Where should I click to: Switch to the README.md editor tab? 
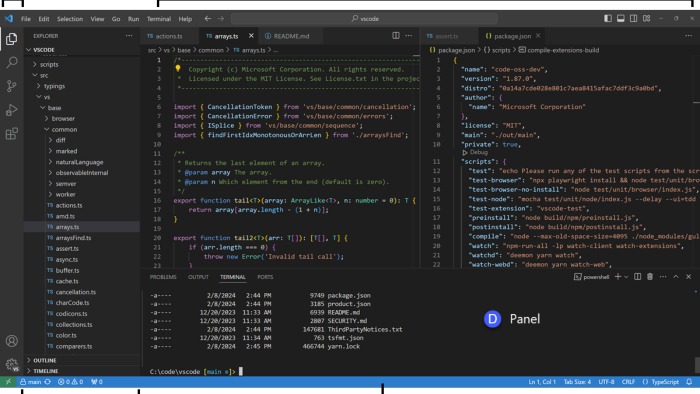pyautogui.click(x=291, y=36)
